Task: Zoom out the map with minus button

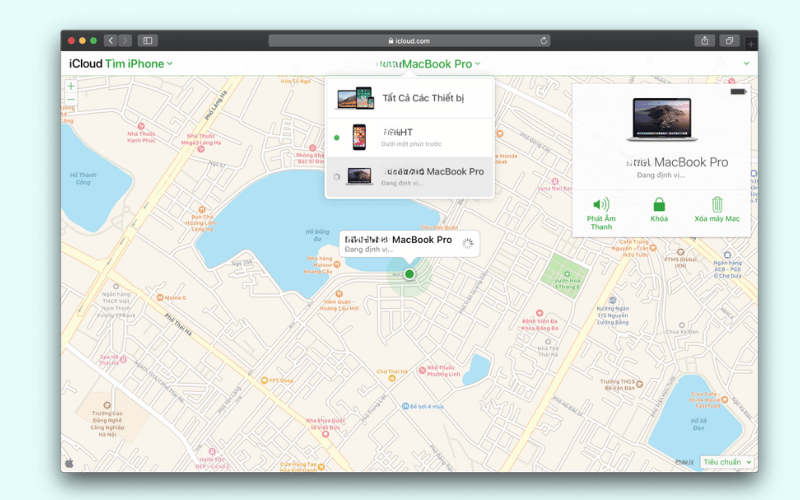Action: (71, 99)
